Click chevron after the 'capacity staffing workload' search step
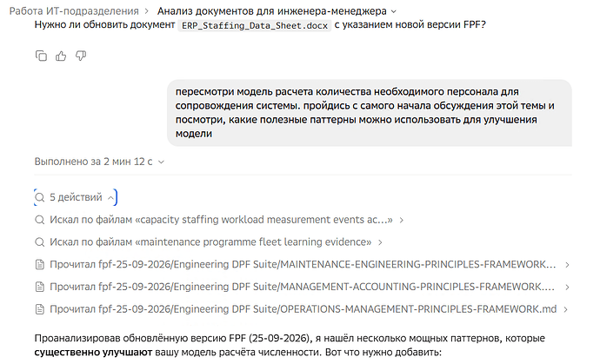Viewport: 600px width, 364px height. click(402, 221)
